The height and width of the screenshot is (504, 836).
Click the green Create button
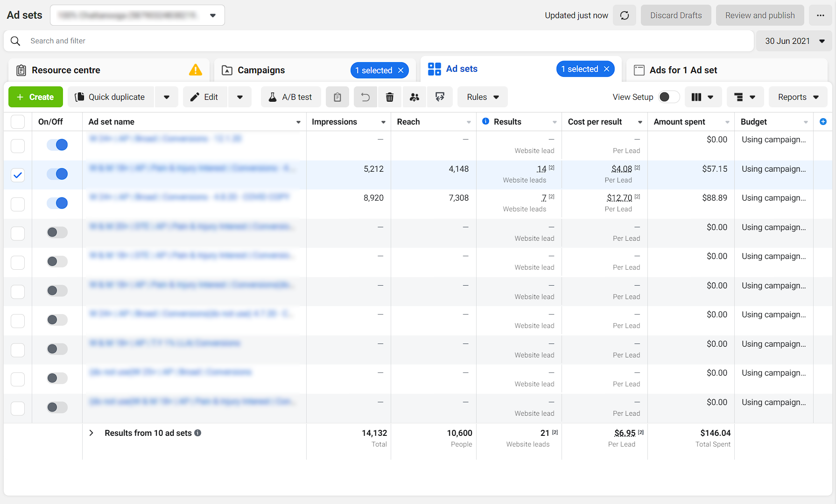click(35, 97)
